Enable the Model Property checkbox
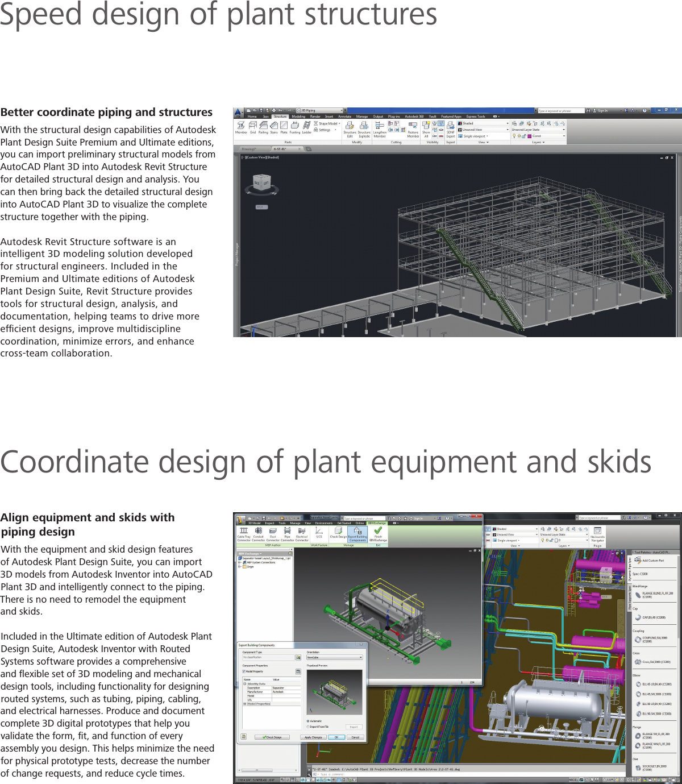This screenshot has height=784, width=682. [244, 671]
